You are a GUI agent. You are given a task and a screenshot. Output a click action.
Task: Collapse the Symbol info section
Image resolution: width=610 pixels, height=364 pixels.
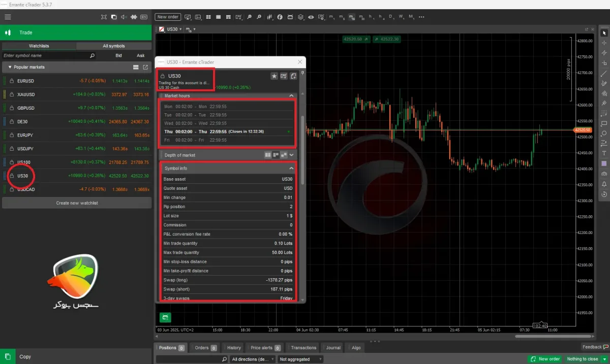291,168
